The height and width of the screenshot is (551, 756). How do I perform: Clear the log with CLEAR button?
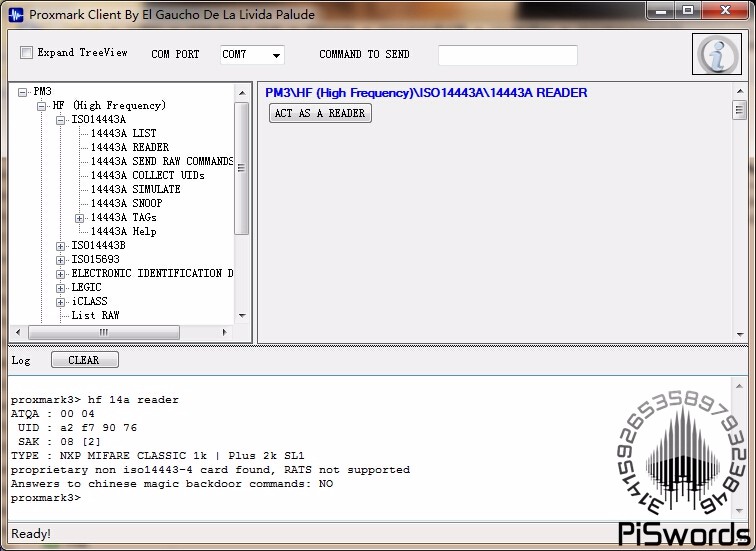[x=84, y=360]
